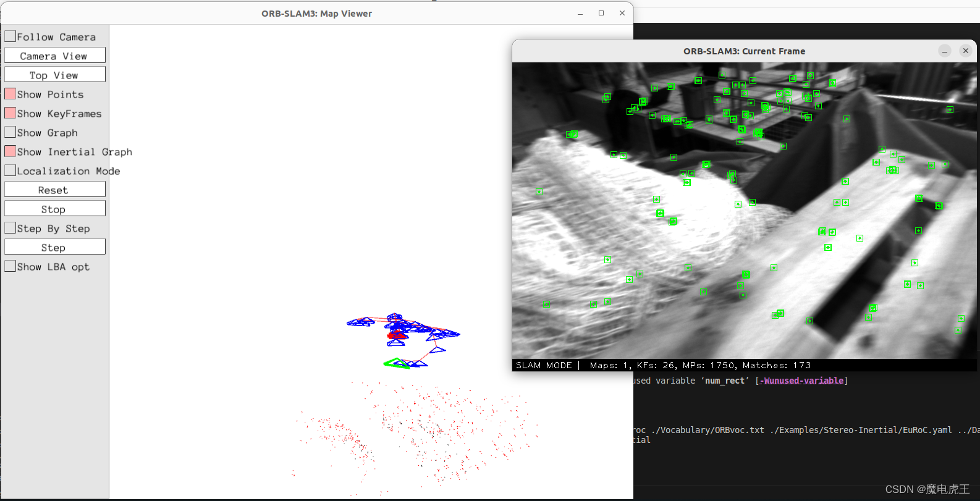The width and height of the screenshot is (980, 501).
Task: Enable the Show LBA opt checkbox
Action: tap(11, 266)
